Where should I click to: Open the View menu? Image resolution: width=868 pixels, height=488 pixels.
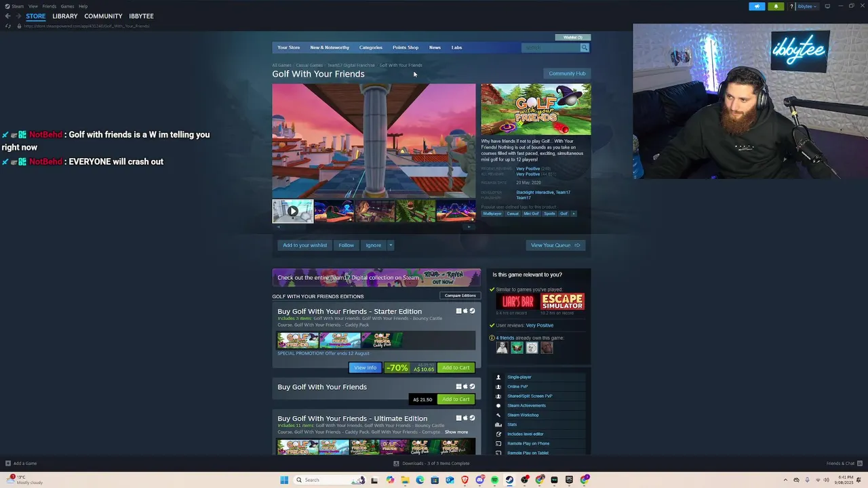pyautogui.click(x=33, y=6)
